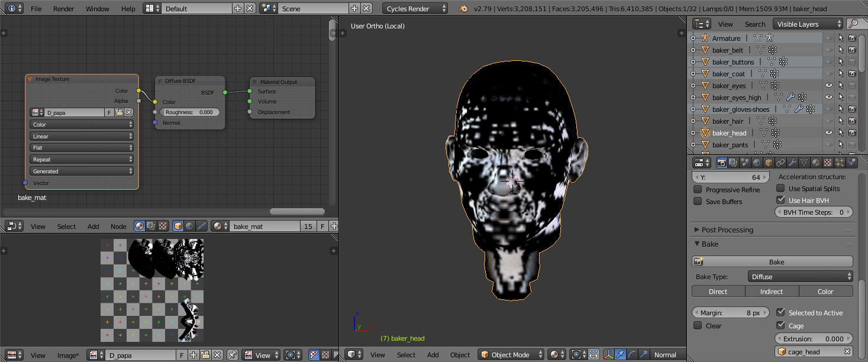The width and height of the screenshot is (868, 362).
Task: Open the Constraints properties chain icon
Action: click(780, 162)
